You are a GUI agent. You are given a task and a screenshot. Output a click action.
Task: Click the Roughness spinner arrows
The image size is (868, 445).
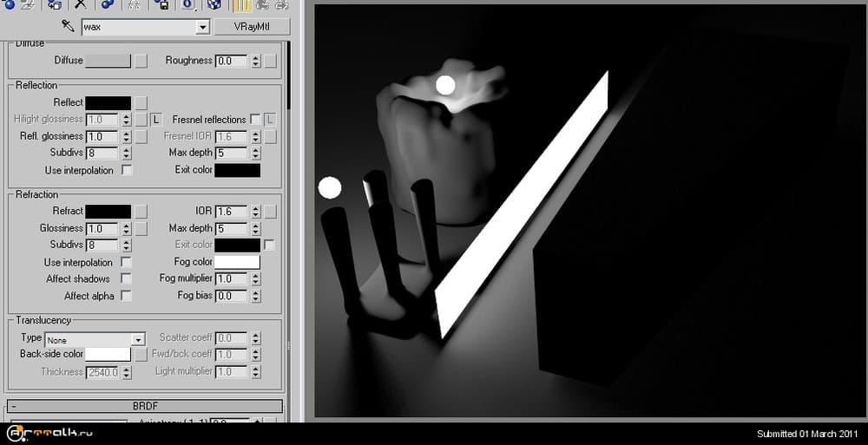(255, 61)
